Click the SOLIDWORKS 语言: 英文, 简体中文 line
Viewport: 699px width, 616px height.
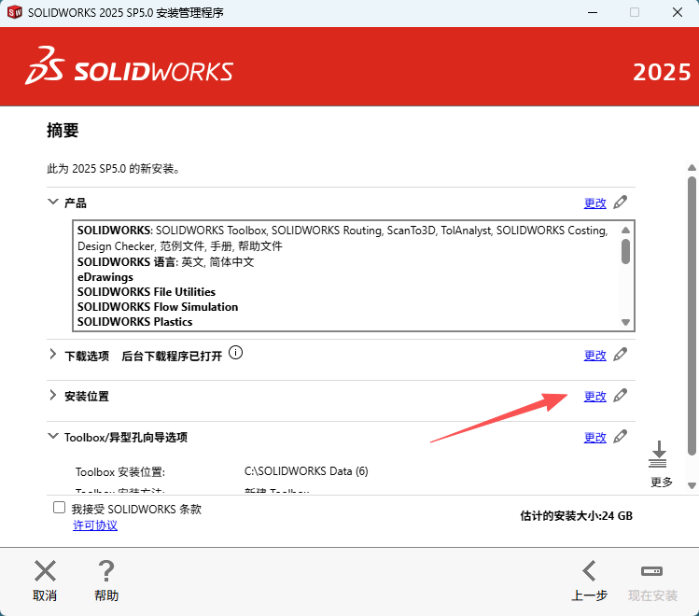tap(165, 261)
